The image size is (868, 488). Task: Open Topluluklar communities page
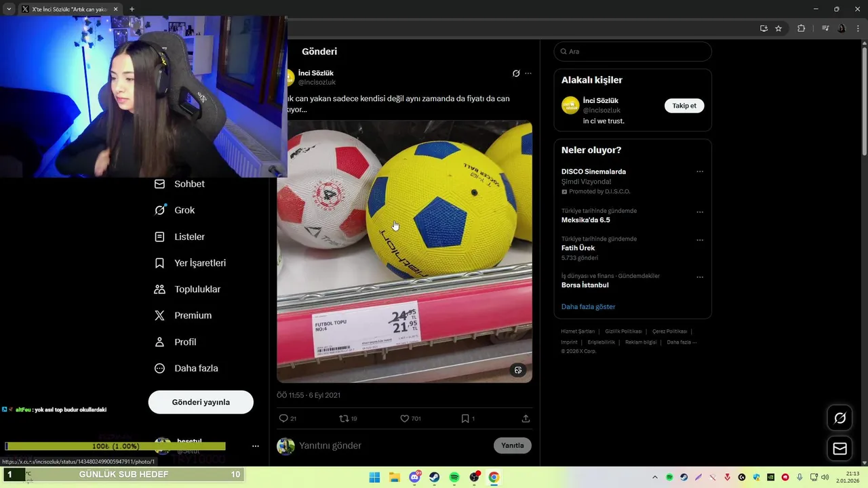[197, 289]
